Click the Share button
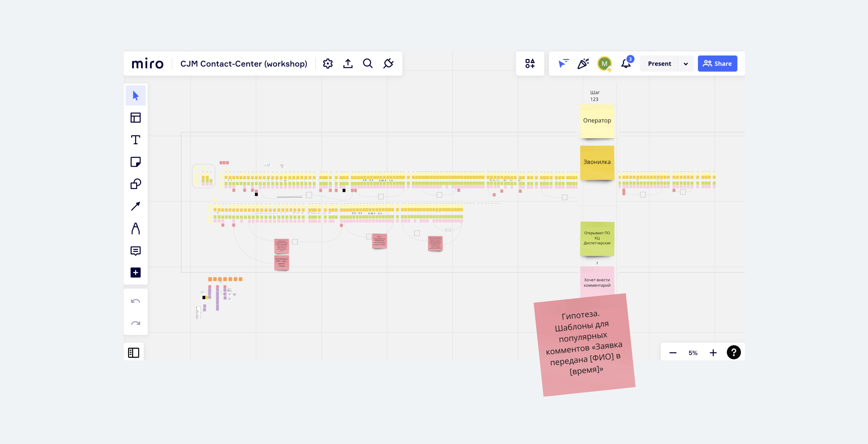868x444 pixels. coord(717,64)
